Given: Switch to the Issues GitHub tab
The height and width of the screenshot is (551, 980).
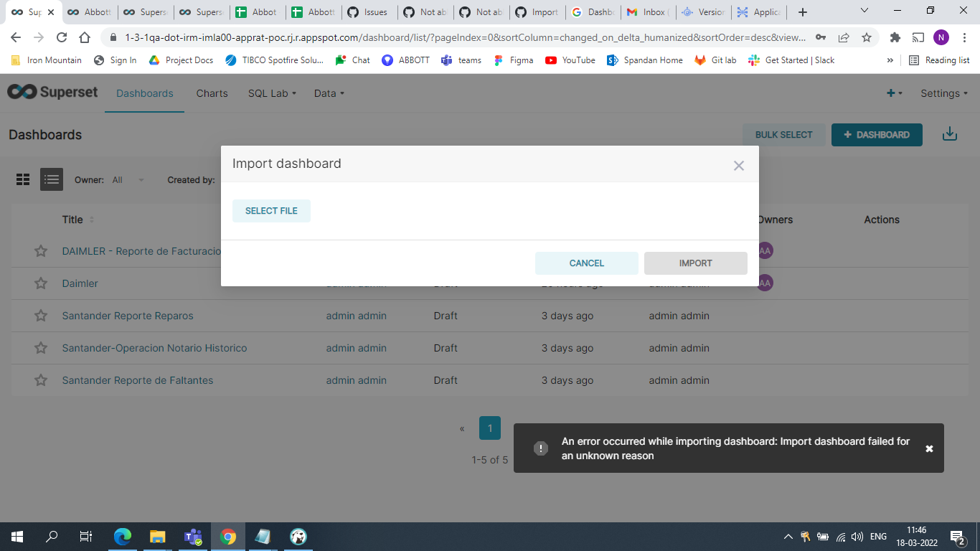Looking at the screenshot, I should pyautogui.click(x=370, y=12).
